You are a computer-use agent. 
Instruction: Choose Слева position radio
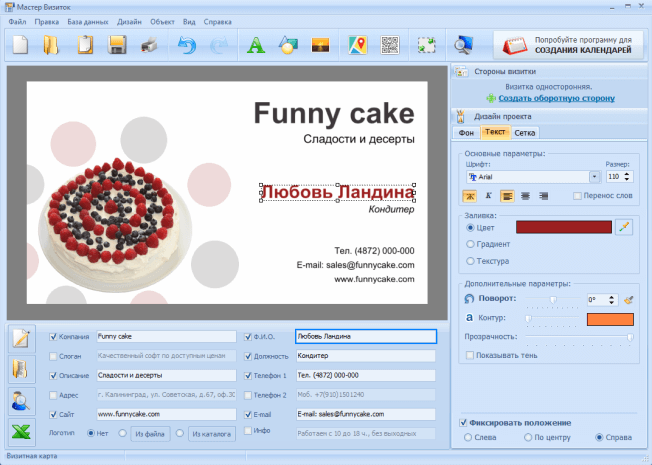tap(468, 437)
